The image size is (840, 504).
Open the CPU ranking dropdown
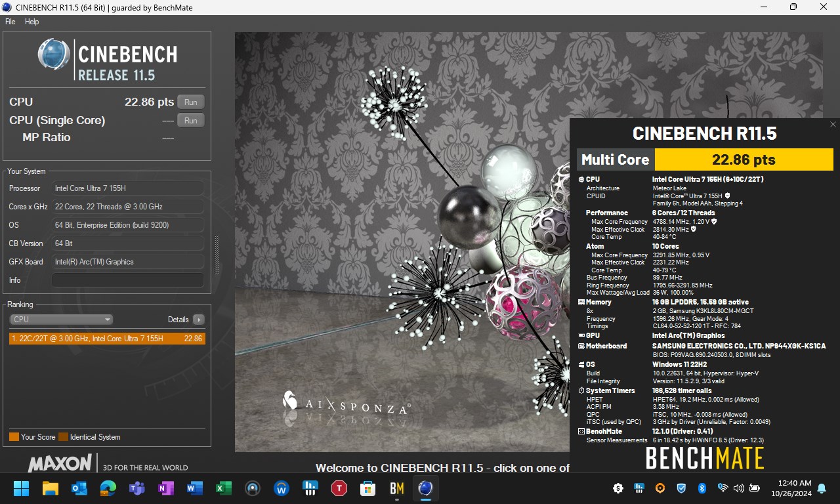[x=61, y=320]
